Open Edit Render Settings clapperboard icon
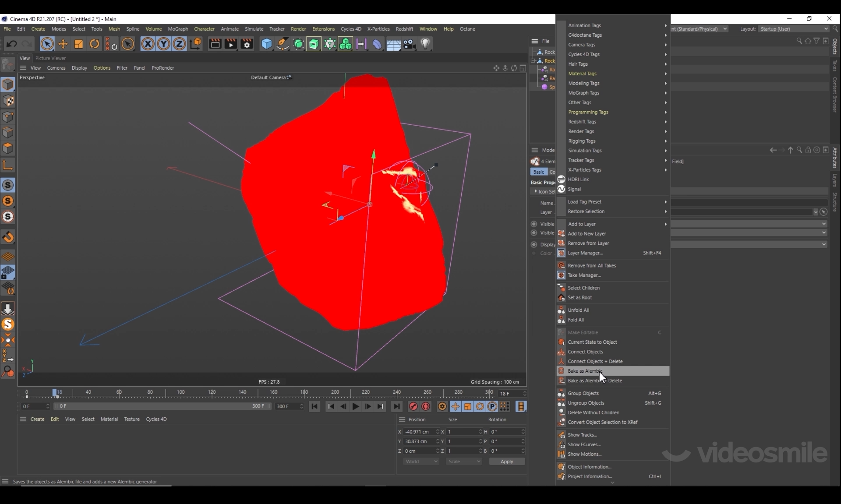 pos(247,44)
